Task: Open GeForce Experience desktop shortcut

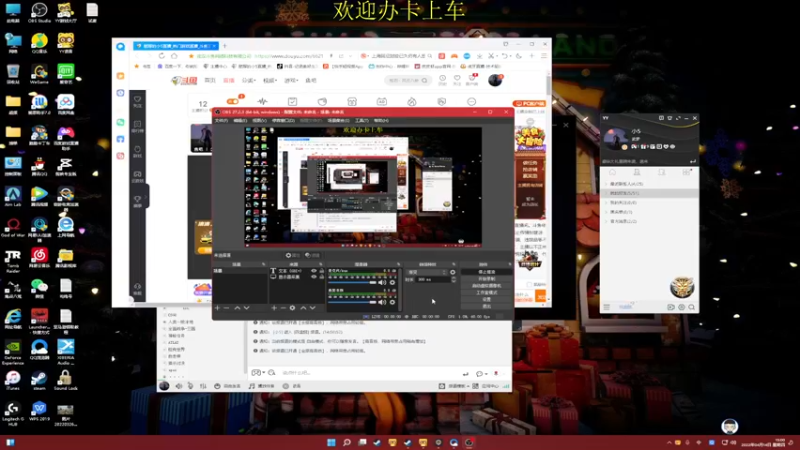Action: [x=13, y=352]
